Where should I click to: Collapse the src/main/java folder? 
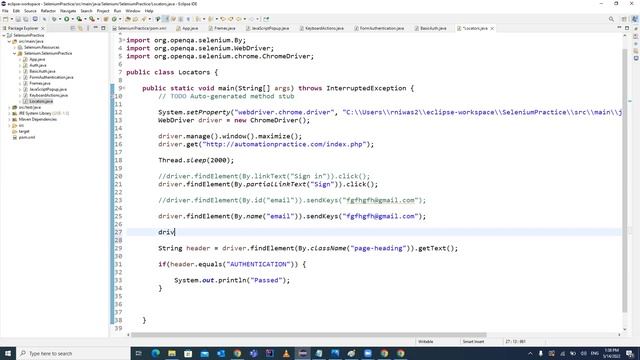tap(9, 42)
